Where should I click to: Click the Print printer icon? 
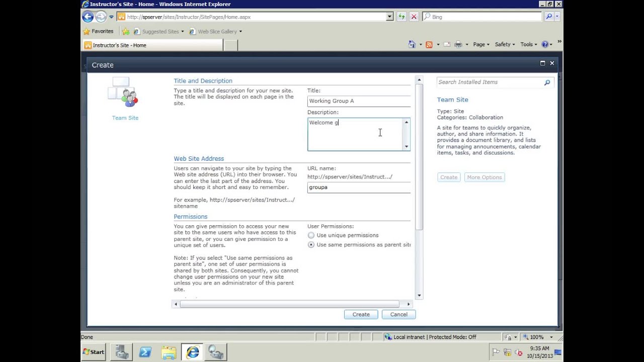(x=458, y=44)
